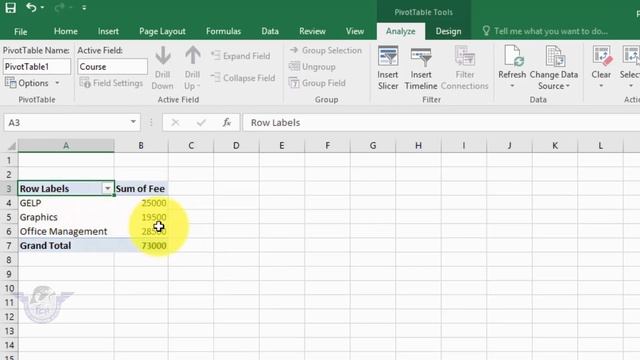Click the Drill Down arrow icon
This screenshot has height=360, width=640.
coord(162,56)
